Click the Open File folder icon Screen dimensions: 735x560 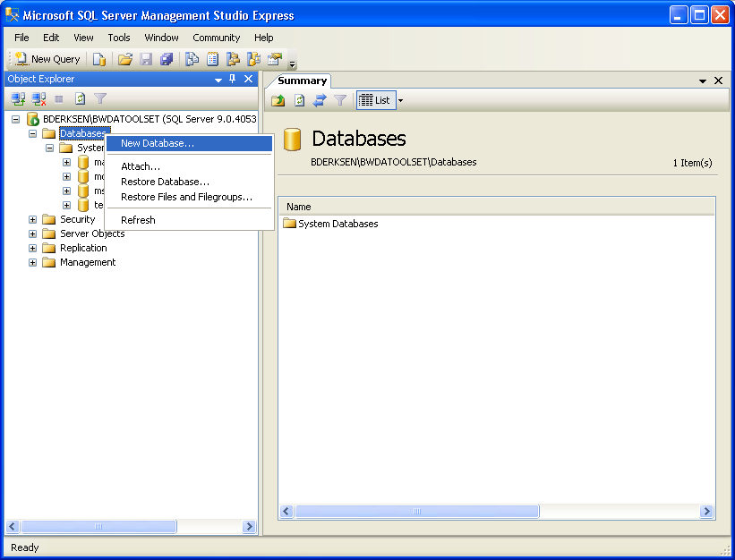[125, 59]
